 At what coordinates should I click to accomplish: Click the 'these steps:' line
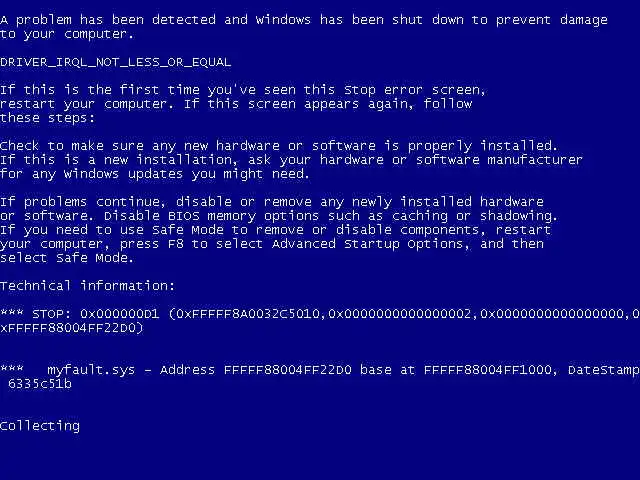pos(47,118)
